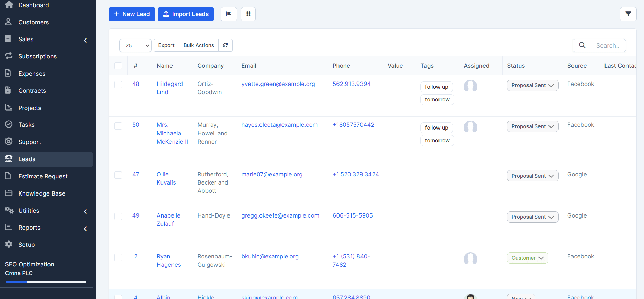Select checkbox for lead 49
The height and width of the screenshot is (299, 644).
pyautogui.click(x=118, y=216)
